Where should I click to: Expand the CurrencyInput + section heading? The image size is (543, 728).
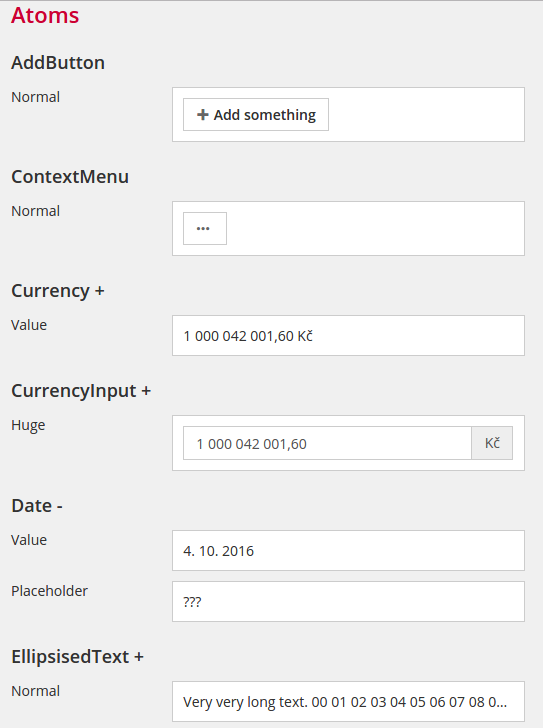click(x=81, y=391)
